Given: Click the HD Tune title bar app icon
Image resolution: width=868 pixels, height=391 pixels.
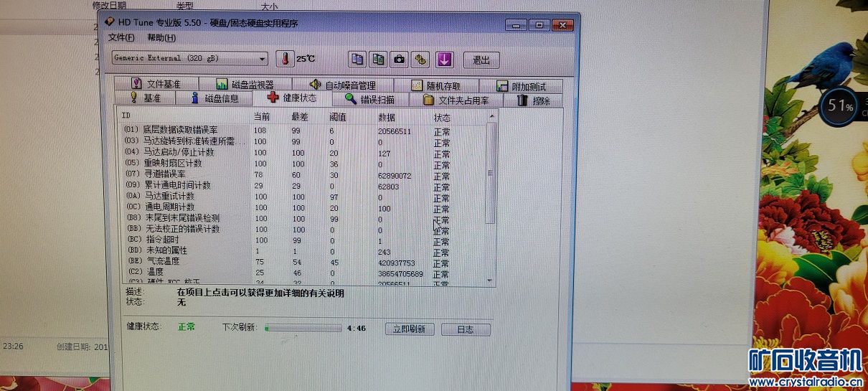Looking at the screenshot, I should [110, 23].
